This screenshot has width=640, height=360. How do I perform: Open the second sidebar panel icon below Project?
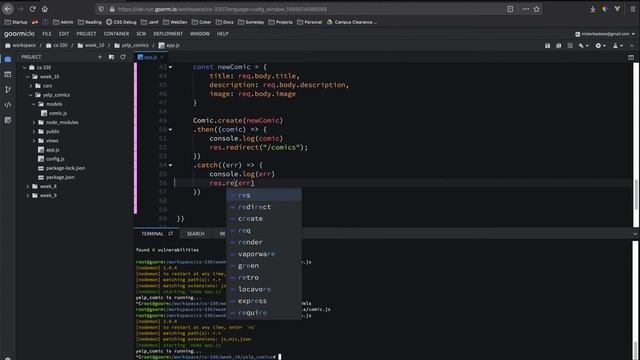pos(8,75)
